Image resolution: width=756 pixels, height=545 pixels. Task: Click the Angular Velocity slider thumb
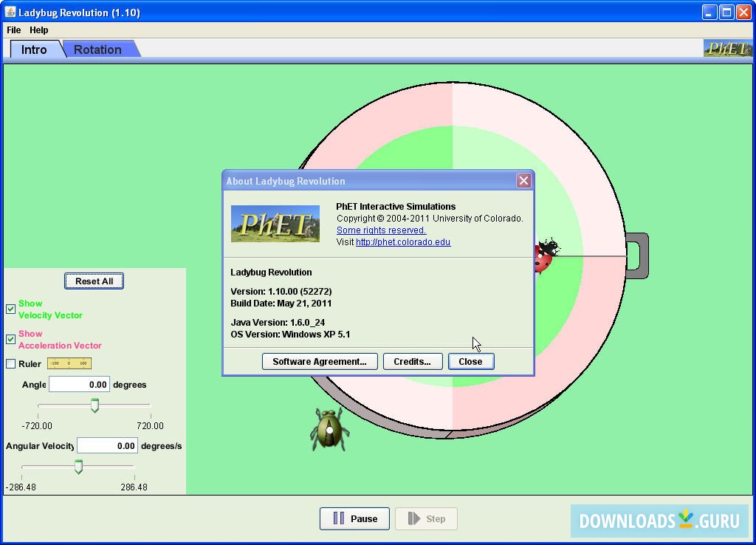point(78,467)
